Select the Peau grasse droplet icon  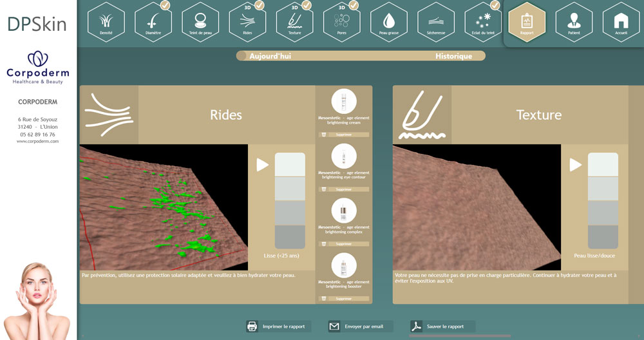(388, 22)
